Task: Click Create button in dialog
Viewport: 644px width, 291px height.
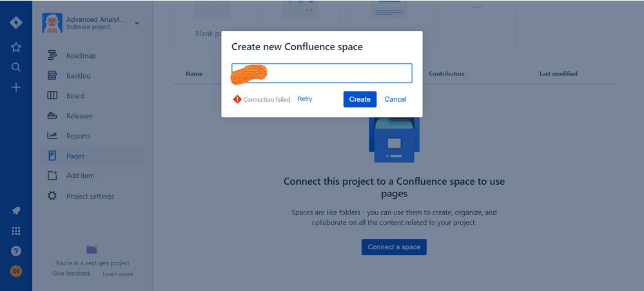Action: (360, 99)
